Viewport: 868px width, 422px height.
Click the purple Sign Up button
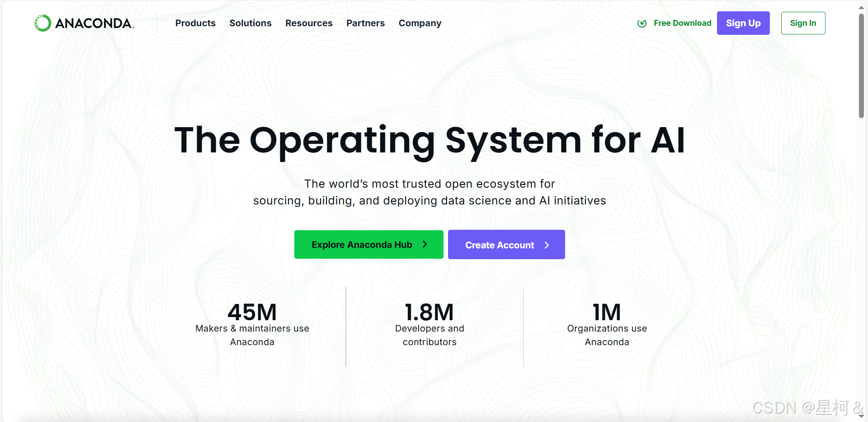tap(743, 23)
